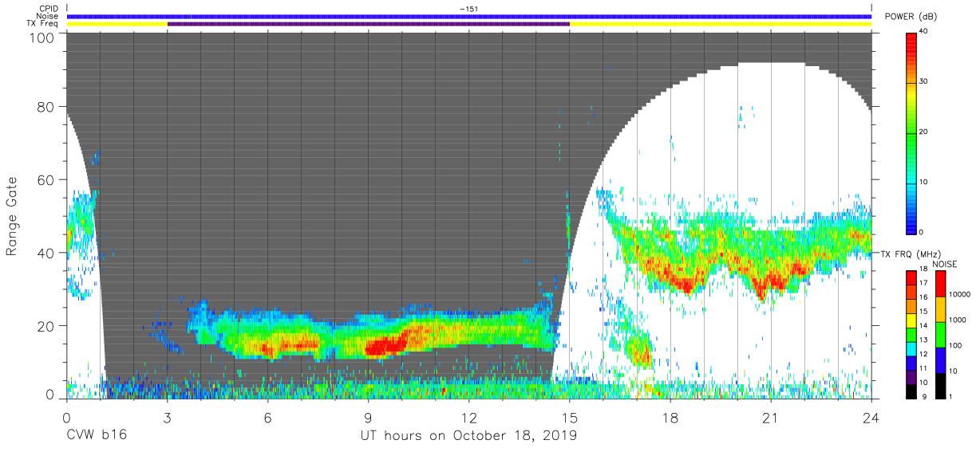Click the 14 label on TX FRQ scale
The height and width of the screenshot is (452, 980).
pos(924,326)
